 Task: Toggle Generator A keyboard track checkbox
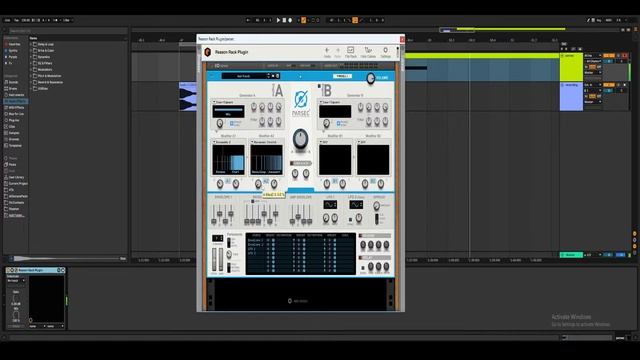click(x=231, y=123)
